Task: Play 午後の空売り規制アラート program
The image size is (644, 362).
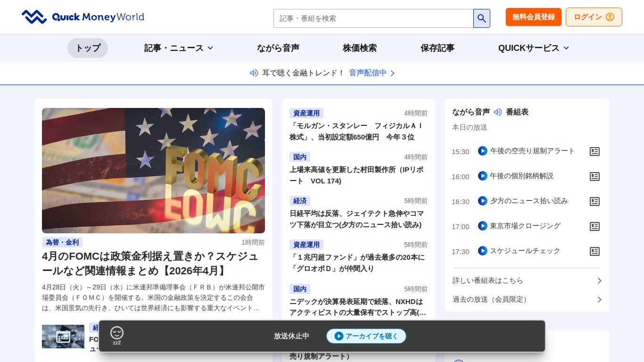Action: [482, 151]
